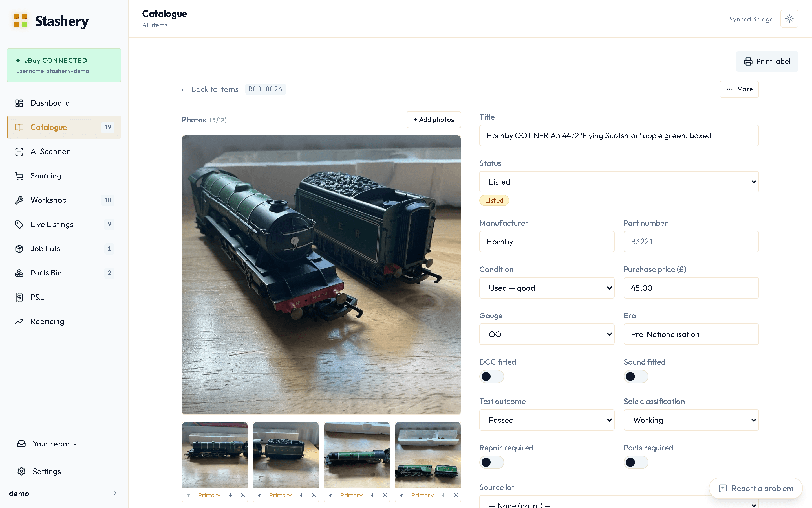812x508 pixels.
Task: Move the tender thumbnail down
Action: point(302,495)
